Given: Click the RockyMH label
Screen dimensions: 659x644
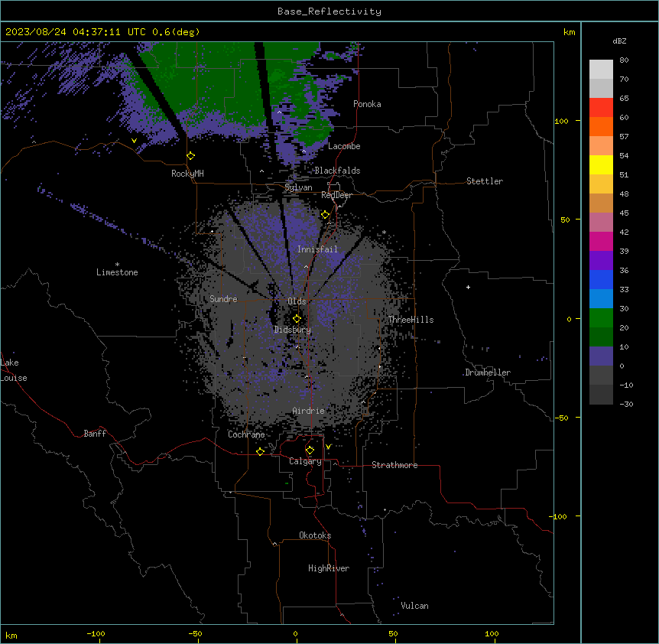Looking at the screenshot, I should tap(187, 174).
